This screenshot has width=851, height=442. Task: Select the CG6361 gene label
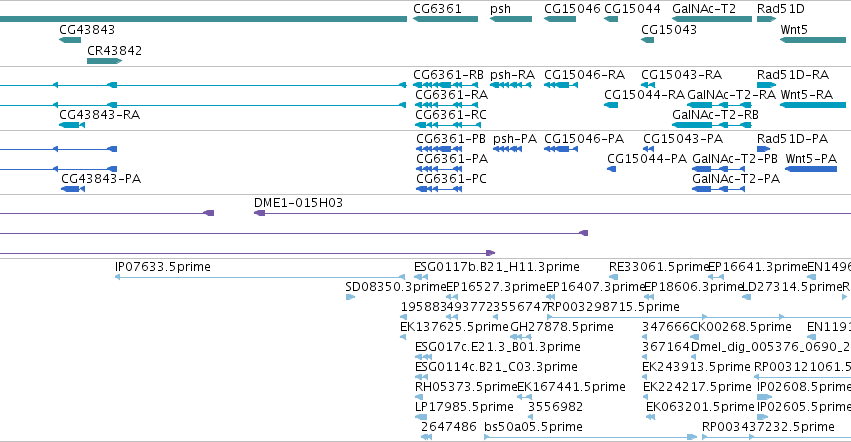[x=437, y=9]
